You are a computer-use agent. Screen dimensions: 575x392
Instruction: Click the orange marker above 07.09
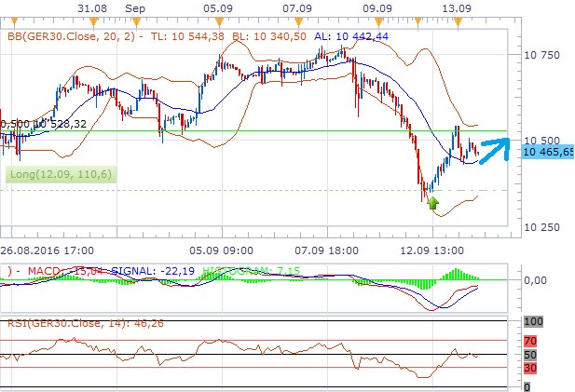pos(297,20)
